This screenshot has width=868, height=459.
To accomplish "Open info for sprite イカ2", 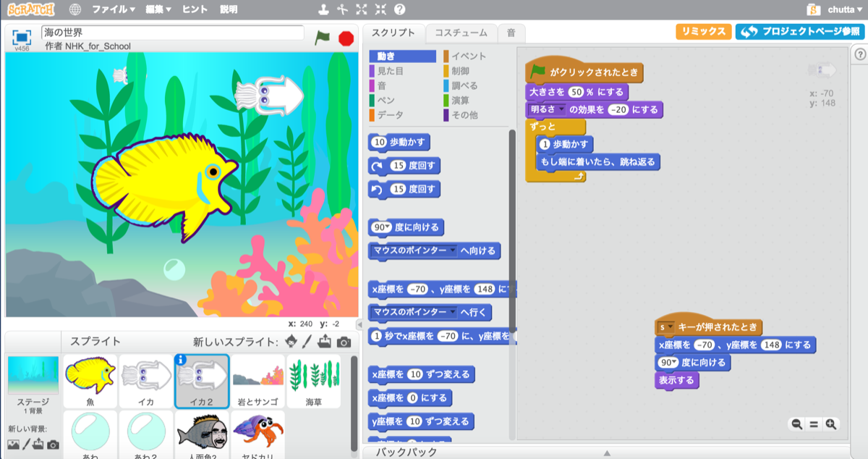I will tap(182, 360).
